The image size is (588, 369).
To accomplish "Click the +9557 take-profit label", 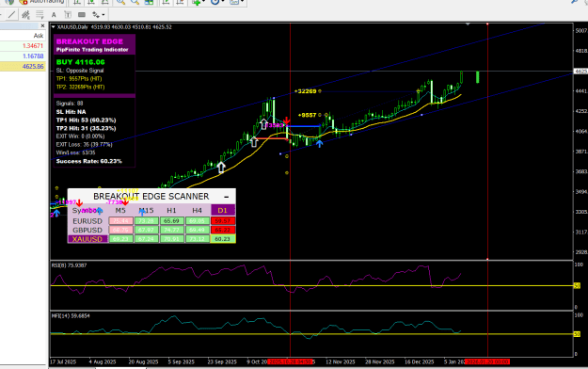I will (x=307, y=115).
